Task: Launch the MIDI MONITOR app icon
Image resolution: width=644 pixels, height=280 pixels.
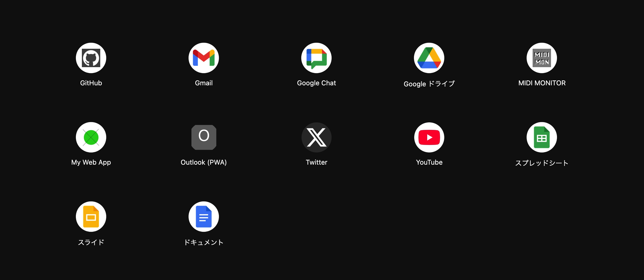Action: (542, 58)
